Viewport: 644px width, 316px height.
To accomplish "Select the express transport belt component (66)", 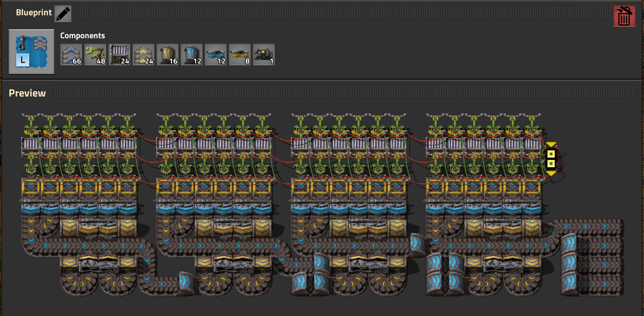I will pos(71,54).
